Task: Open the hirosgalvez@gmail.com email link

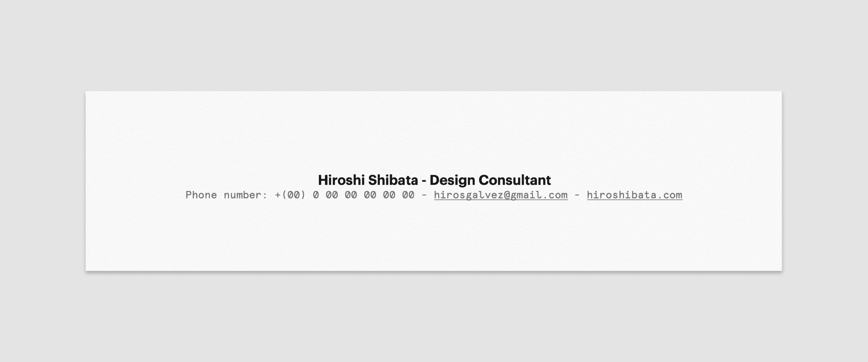Action: click(x=501, y=195)
